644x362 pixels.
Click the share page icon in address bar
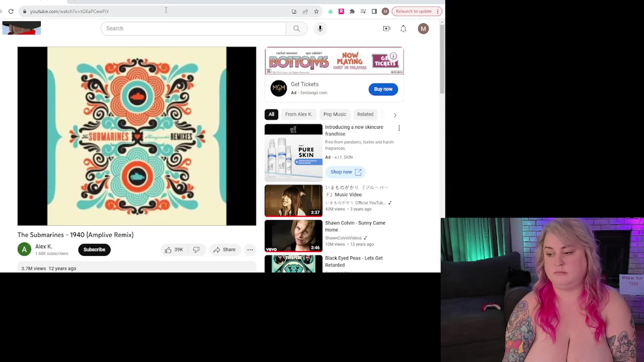click(305, 11)
